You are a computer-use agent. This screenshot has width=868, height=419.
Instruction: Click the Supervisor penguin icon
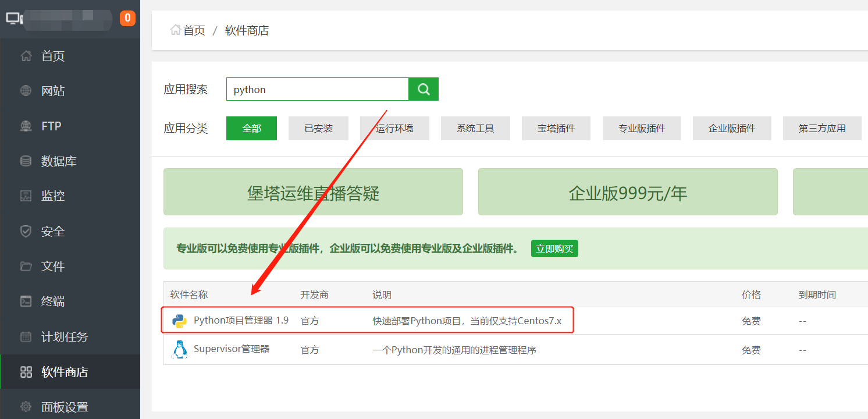(x=179, y=350)
